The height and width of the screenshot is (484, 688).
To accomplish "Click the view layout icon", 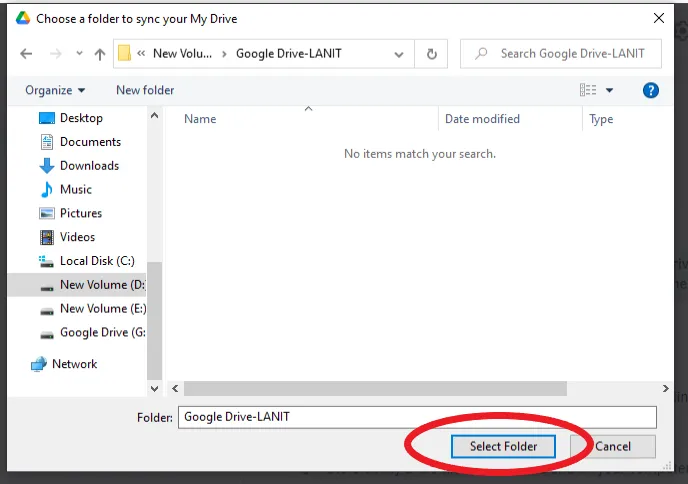I will [x=588, y=90].
